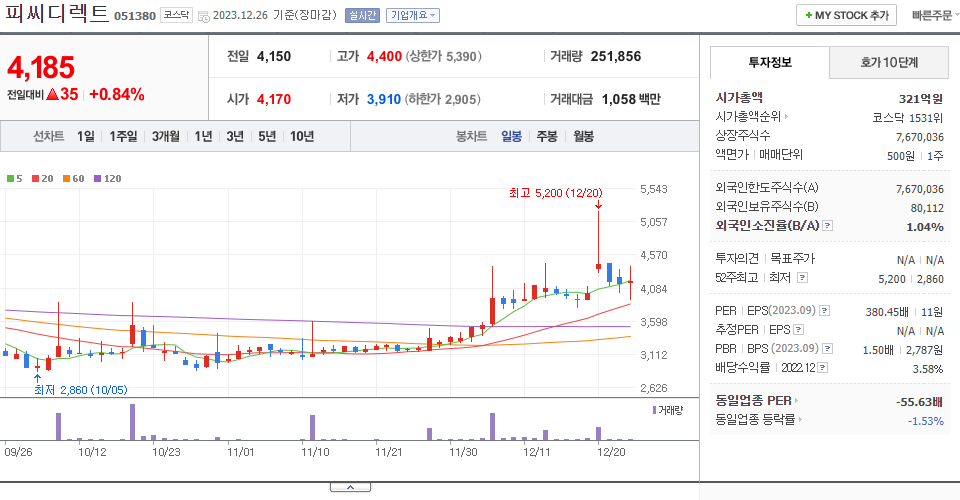Click the current price 4,185
This screenshot has width=960, height=500.
pos(41,67)
